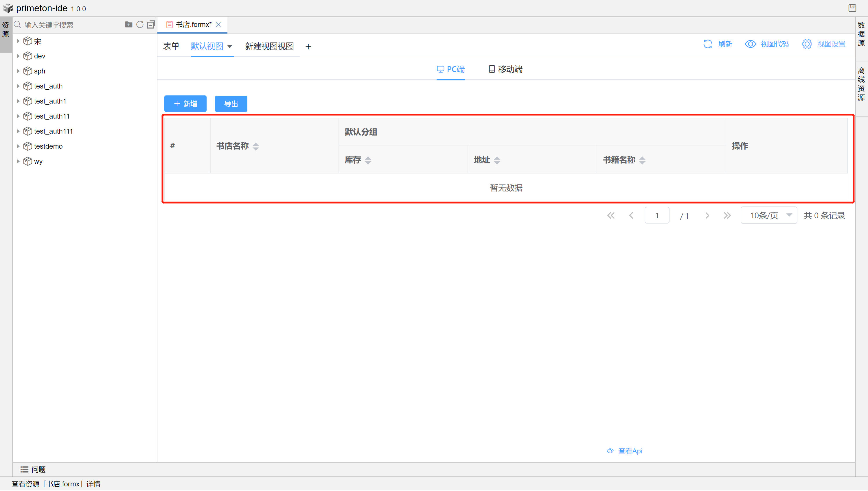Sort by 书店名称 column sort arrows
This screenshot has height=491, width=868.
(256, 146)
